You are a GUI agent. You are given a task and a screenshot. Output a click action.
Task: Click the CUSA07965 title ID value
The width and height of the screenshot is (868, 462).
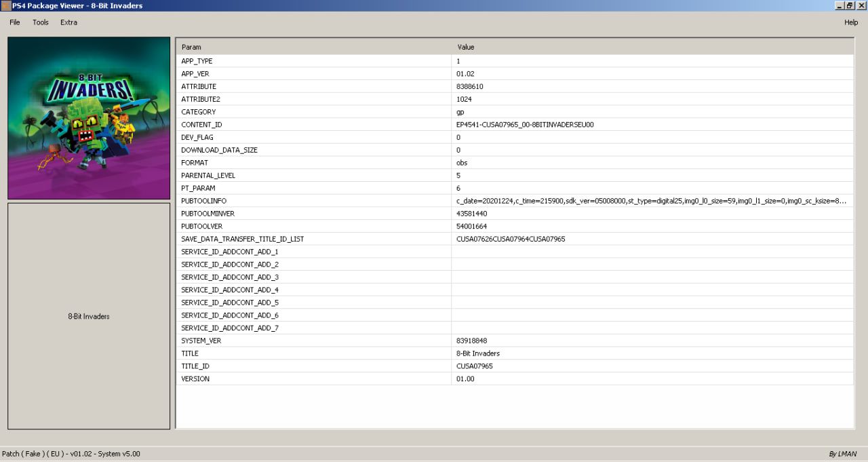point(475,366)
